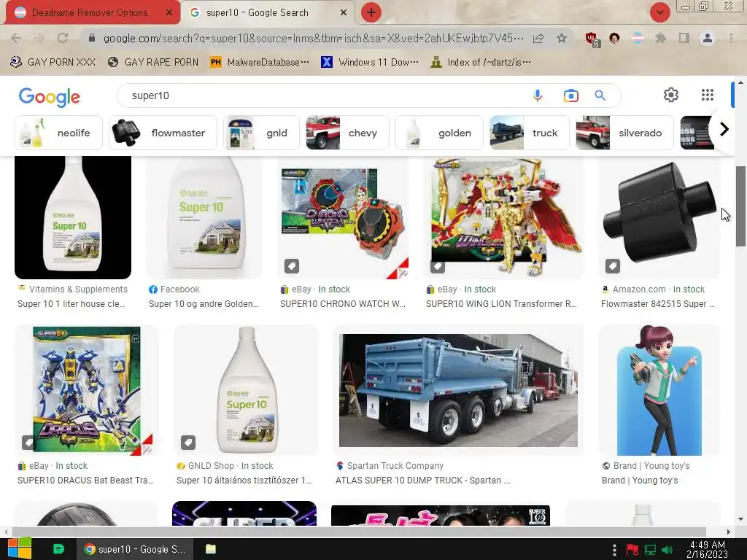Viewport: 747px width, 560px height.
Task: Click the horizontal scrollbar at bottom
Action: coord(359,532)
